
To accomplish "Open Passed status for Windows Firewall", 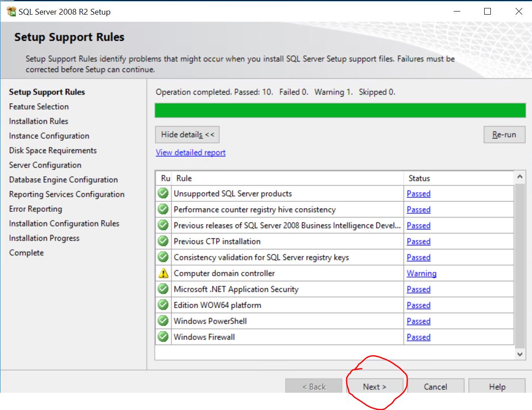I will (x=419, y=337).
